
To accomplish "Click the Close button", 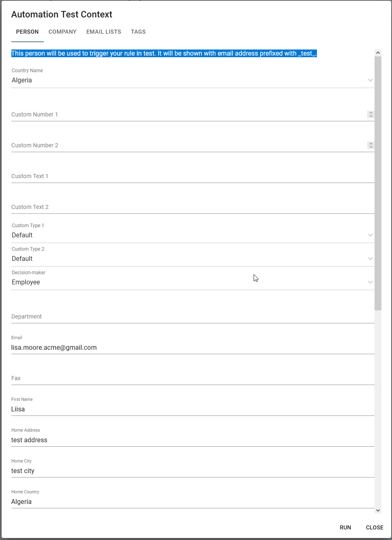I will tap(375, 527).
